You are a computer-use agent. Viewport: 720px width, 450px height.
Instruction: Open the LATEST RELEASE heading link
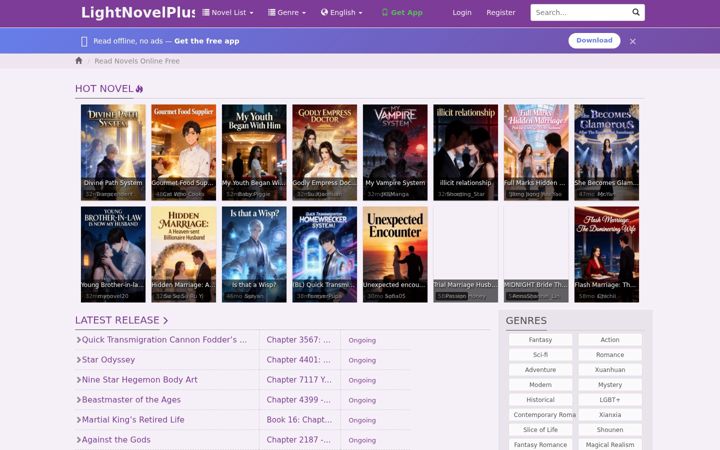click(121, 320)
